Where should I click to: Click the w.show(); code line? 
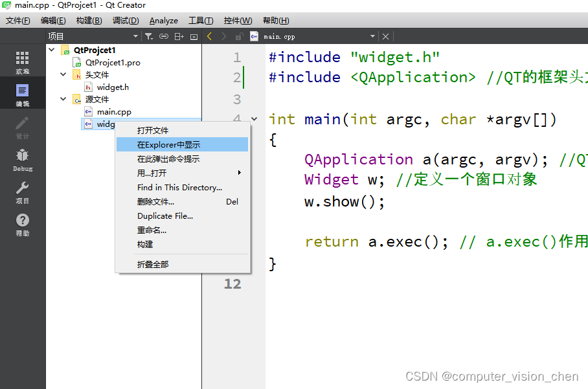(345, 202)
